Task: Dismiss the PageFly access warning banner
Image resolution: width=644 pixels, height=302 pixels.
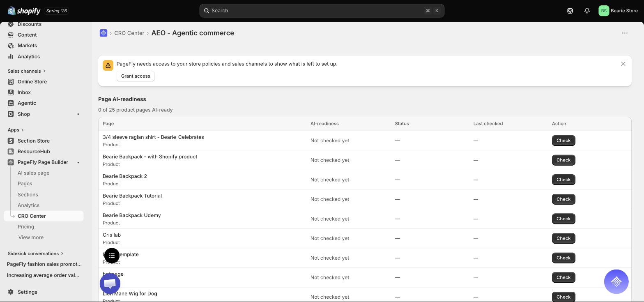Action: point(623,64)
